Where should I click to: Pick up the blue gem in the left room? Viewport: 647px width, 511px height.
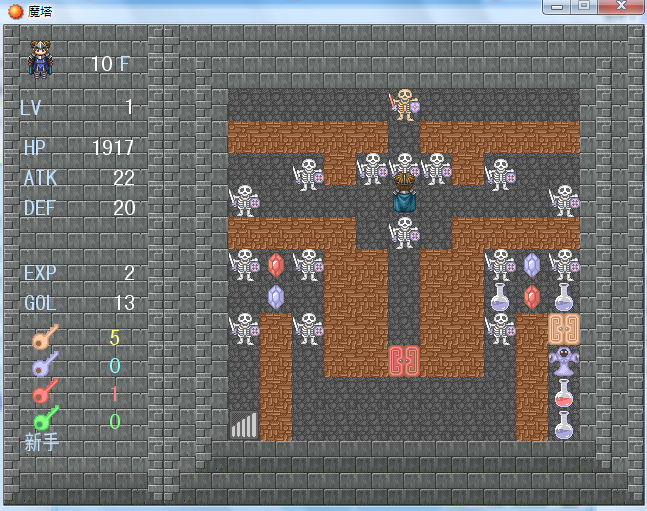[276, 297]
